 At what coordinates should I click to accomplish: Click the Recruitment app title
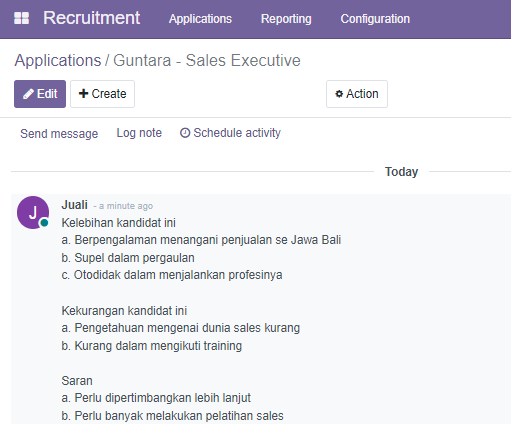coord(92,18)
